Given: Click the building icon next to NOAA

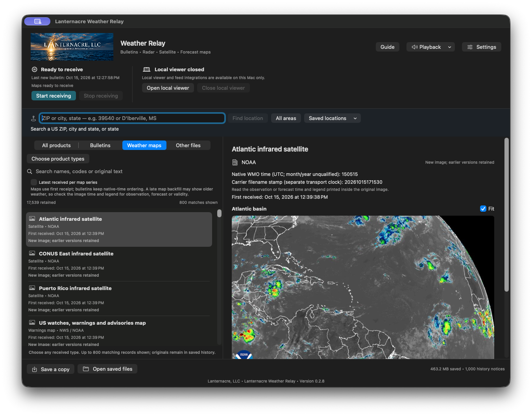Looking at the screenshot, I should pyautogui.click(x=235, y=163).
